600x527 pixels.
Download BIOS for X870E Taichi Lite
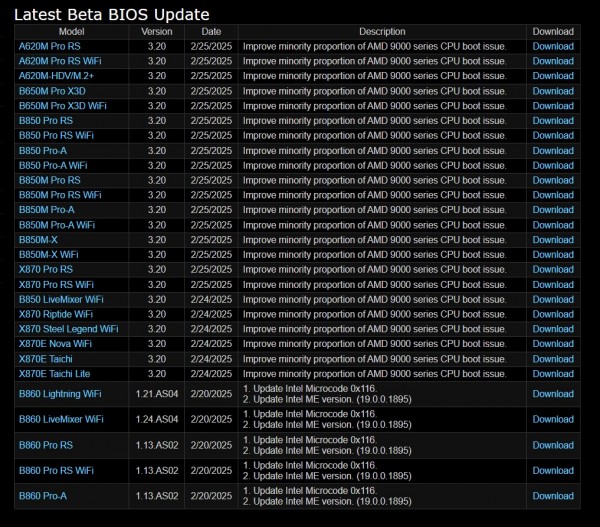point(552,374)
